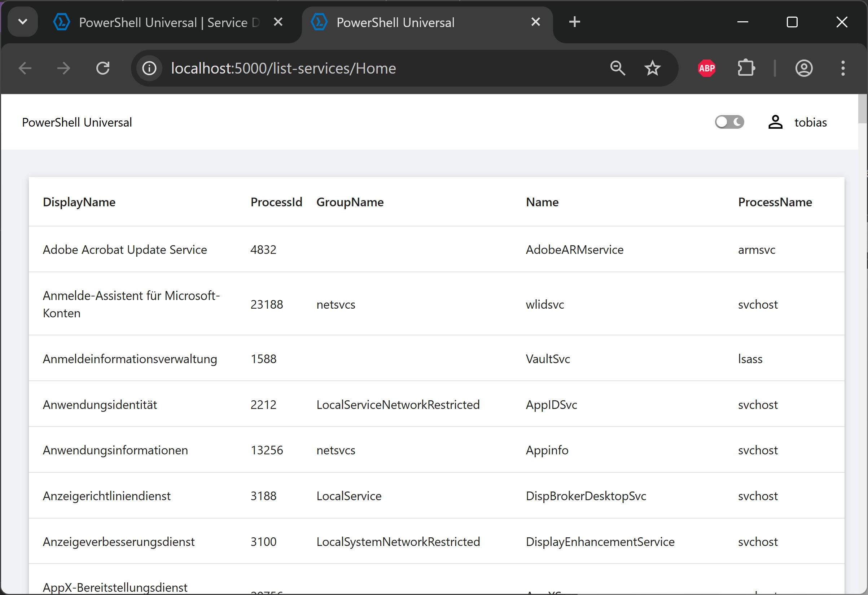This screenshot has width=868, height=595.
Task: Open the Adblock Plus extension icon
Action: (707, 68)
